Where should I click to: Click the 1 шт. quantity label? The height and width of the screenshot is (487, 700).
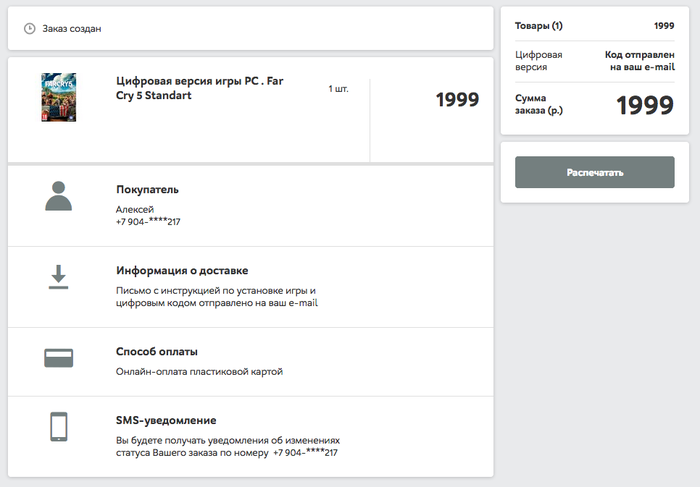click(x=338, y=89)
